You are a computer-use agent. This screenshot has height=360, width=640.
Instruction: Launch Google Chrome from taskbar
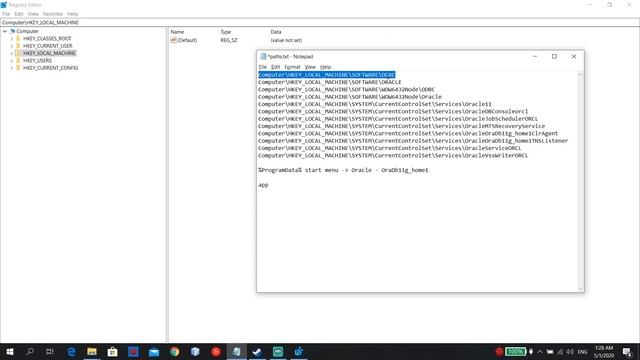(175, 351)
